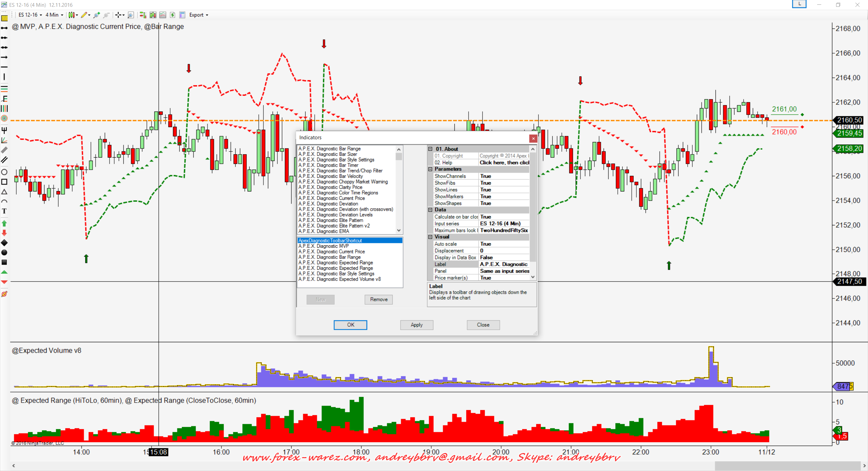Select the Fibonacci circle tool
Image resolution: width=868 pixels, height=471 pixels.
[x=4, y=118]
